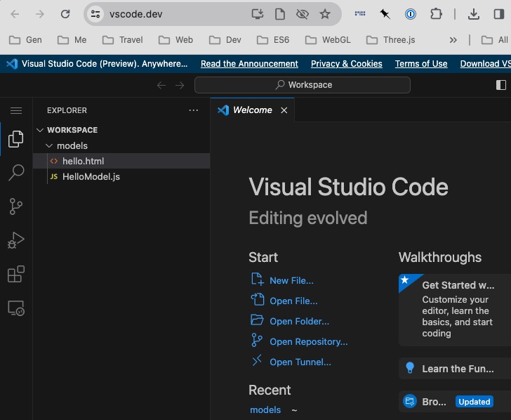
Task: Close the Welcome tab
Action: pyautogui.click(x=284, y=110)
